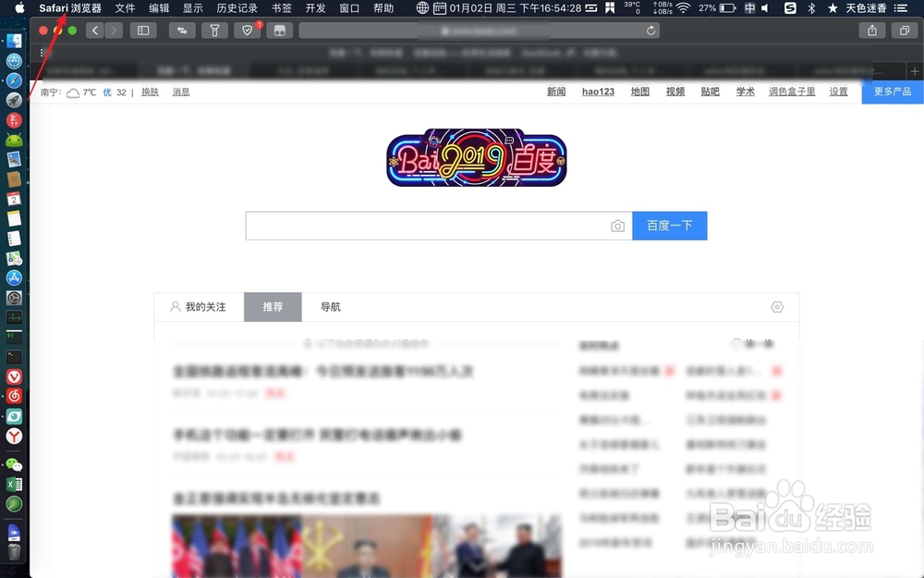
Task: Open Maps icon in the Dock
Action: (x=14, y=258)
